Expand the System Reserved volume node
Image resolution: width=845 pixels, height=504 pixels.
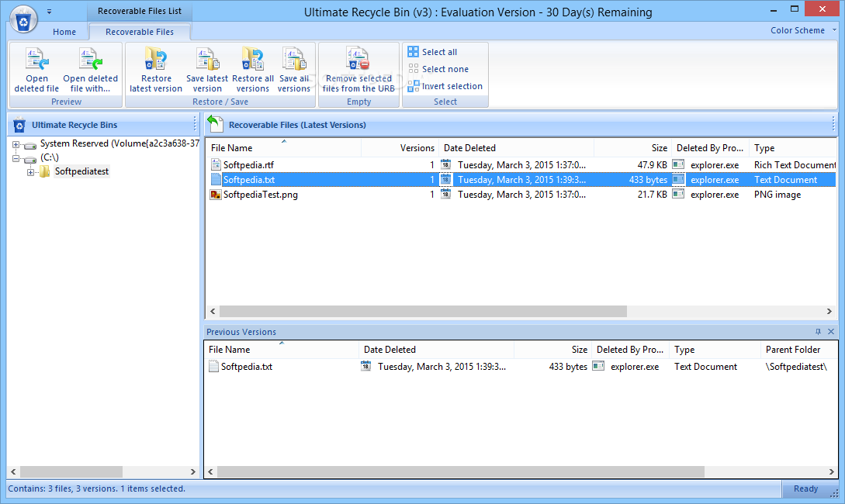pyautogui.click(x=16, y=144)
